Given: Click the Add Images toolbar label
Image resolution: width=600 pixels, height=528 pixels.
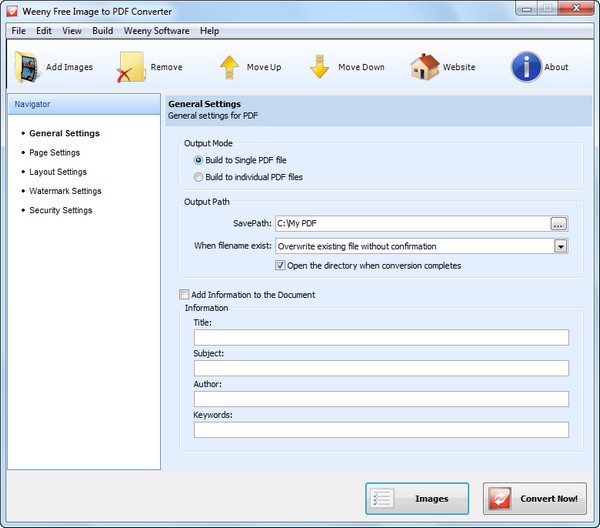Looking at the screenshot, I should pyautogui.click(x=69, y=67).
